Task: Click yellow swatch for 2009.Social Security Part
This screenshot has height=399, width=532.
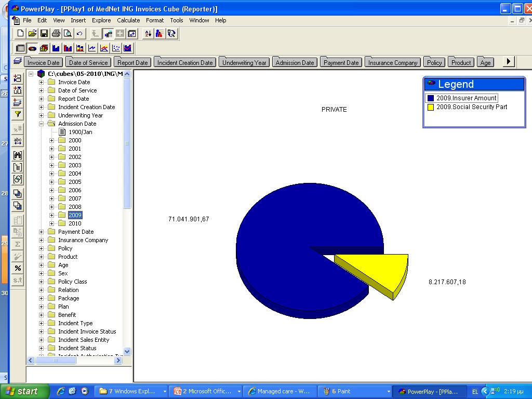Action: coord(431,107)
